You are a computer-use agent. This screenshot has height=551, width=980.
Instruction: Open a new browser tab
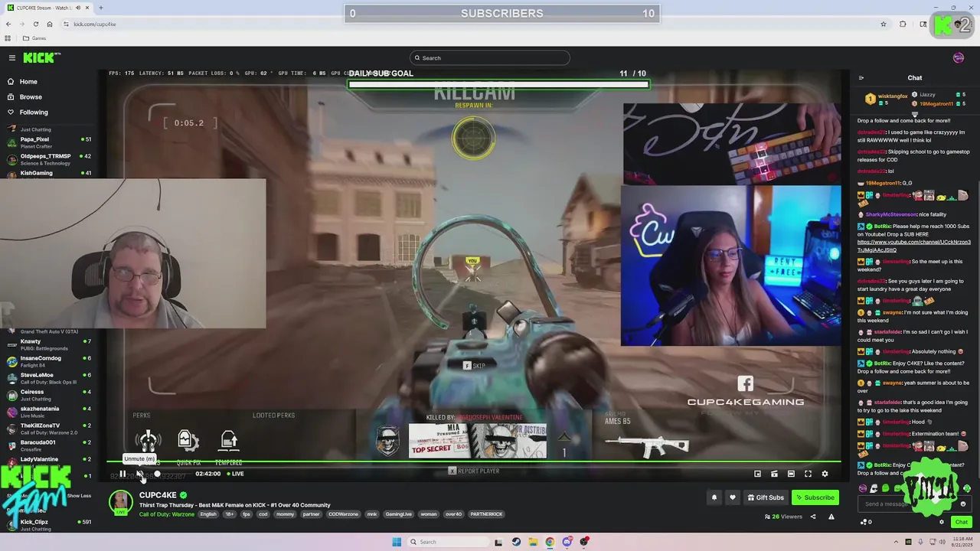pyautogui.click(x=101, y=8)
